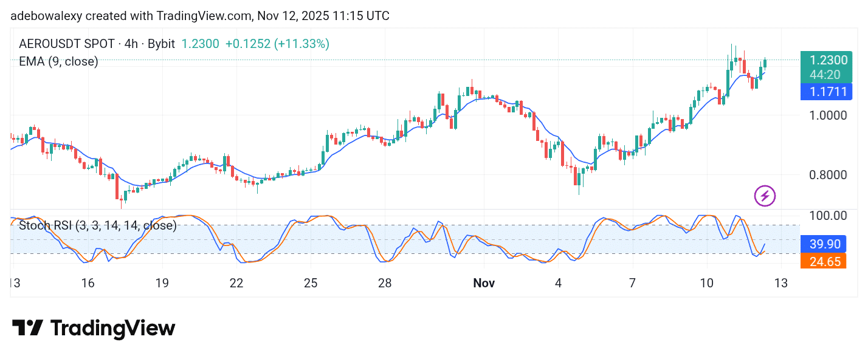Select the Nov marker on time axis
The image size is (868, 359).
[484, 283]
